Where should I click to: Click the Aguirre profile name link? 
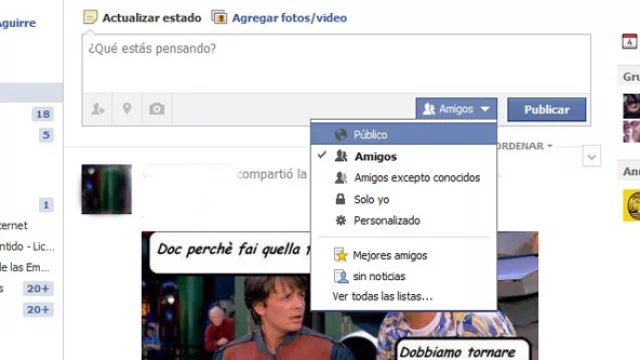click(18, 23)
